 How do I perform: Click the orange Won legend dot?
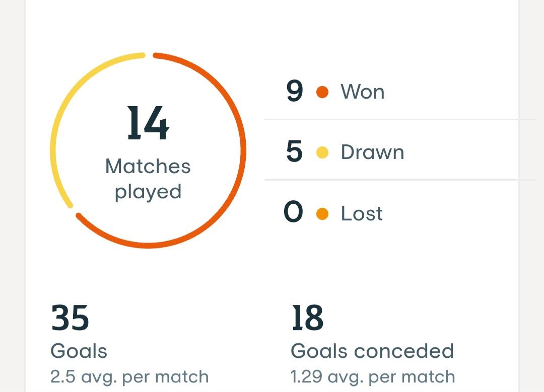[322, 92]
